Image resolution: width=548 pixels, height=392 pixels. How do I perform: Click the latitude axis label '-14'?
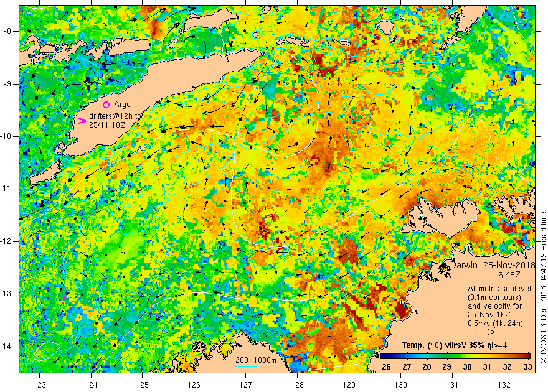pyautogui.click(x=6, y=347)
